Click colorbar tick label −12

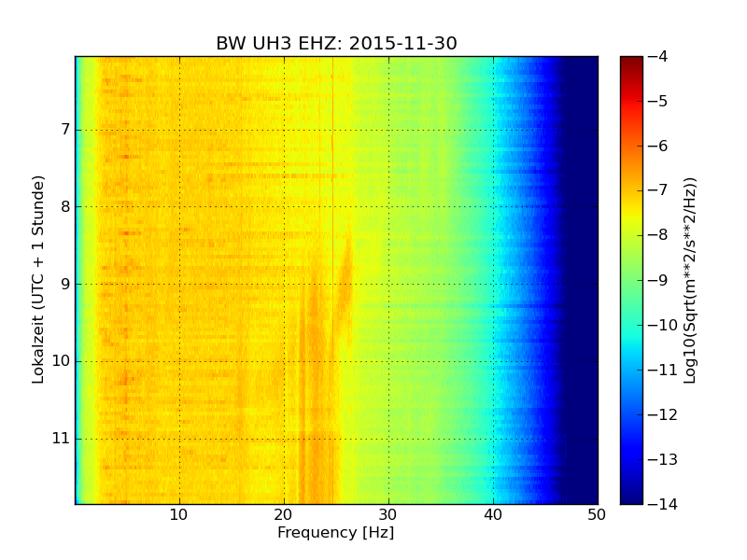[x=663, y=414]
